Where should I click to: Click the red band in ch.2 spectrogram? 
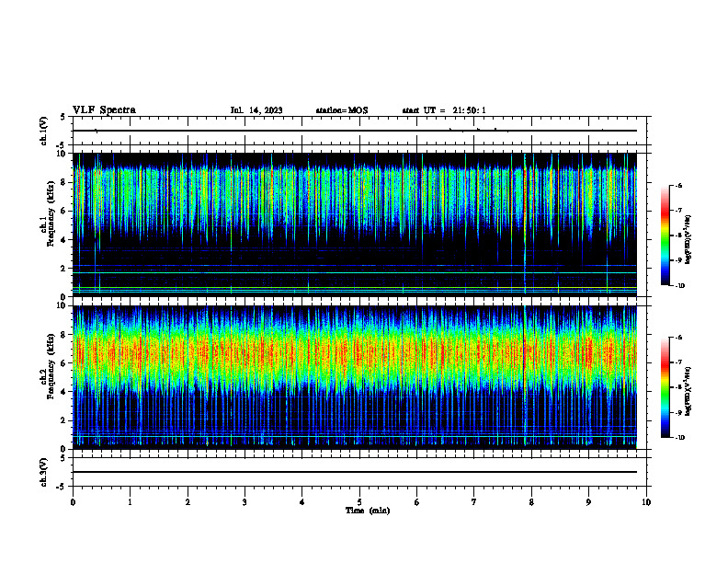(x=355, y=353)
